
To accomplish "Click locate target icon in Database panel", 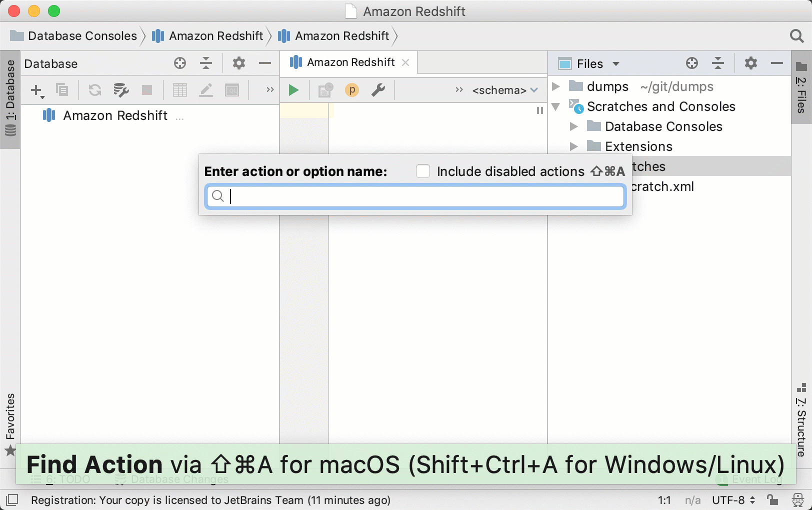I will pos(180,63).
